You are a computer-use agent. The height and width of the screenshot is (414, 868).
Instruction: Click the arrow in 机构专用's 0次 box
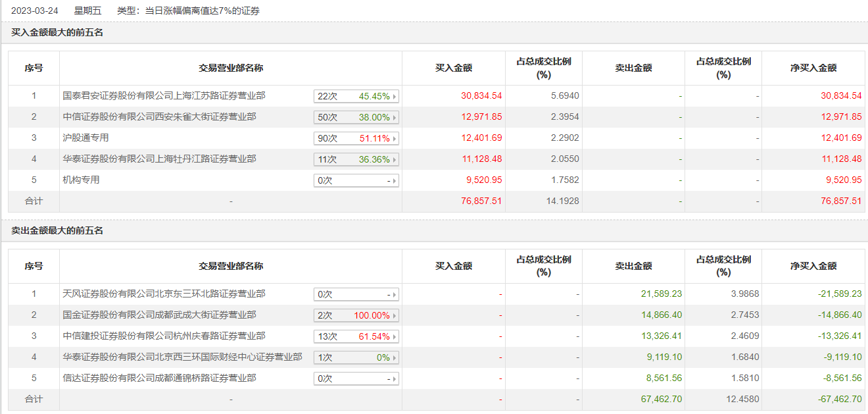[395, 181]
